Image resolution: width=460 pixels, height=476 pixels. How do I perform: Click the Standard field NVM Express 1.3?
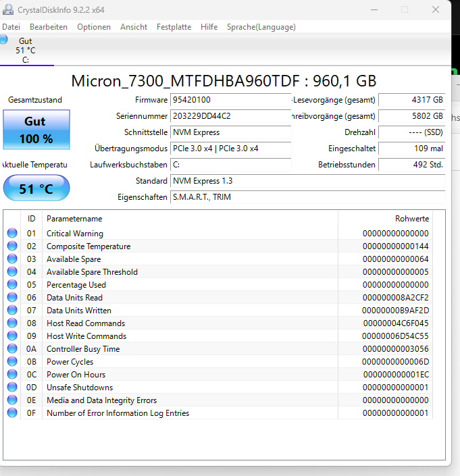coord(308,181)
